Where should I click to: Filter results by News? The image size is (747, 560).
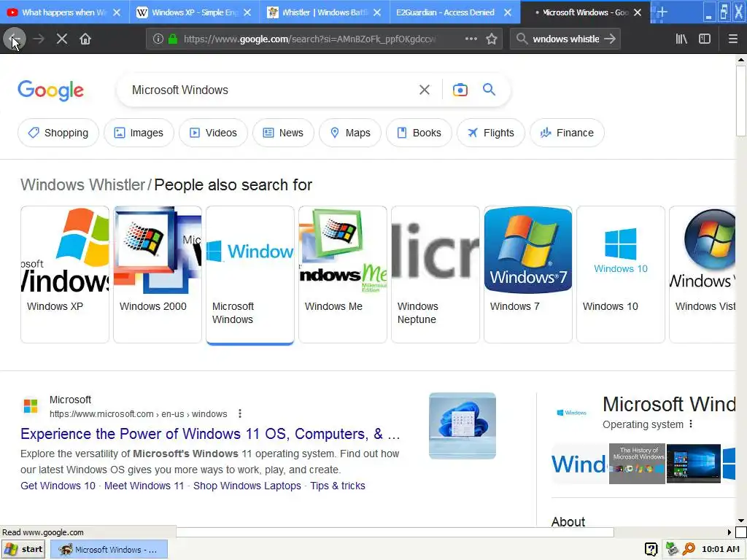[x=283, y=133]
